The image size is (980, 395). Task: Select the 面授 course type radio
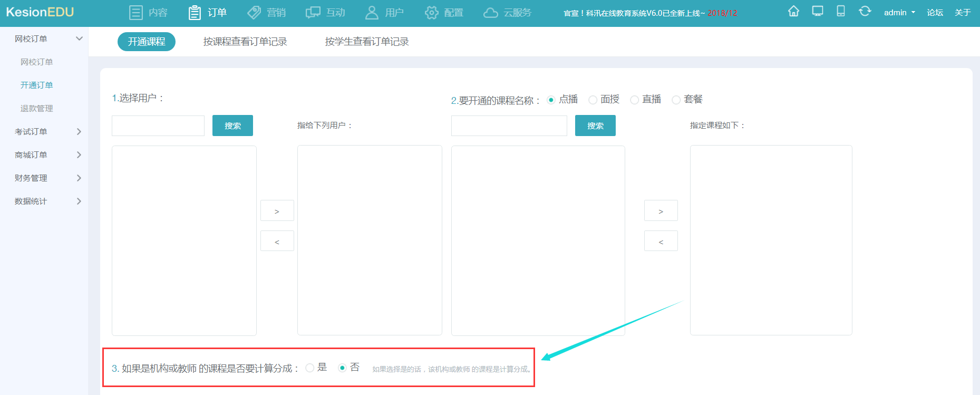click(x=593, y=100)
